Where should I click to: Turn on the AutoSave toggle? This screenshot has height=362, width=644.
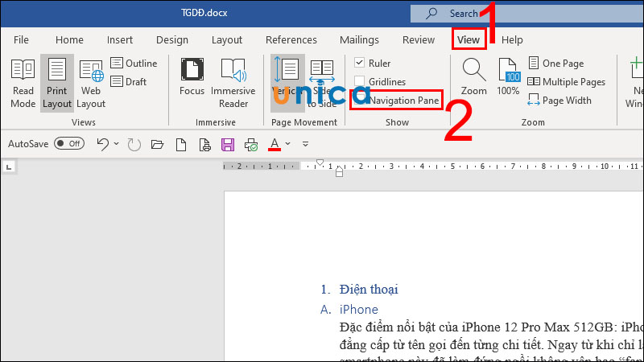[70, 144]
